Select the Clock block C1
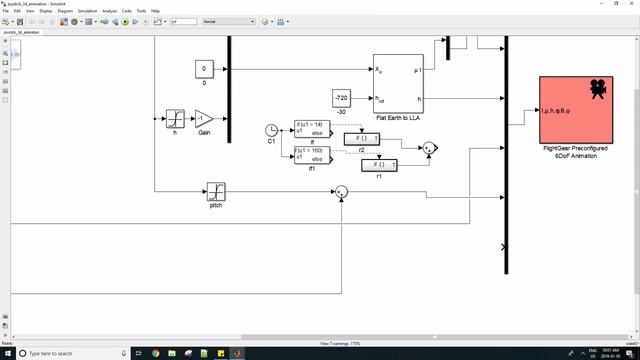Viewport: 640px width, 360px height. (271, 131)
